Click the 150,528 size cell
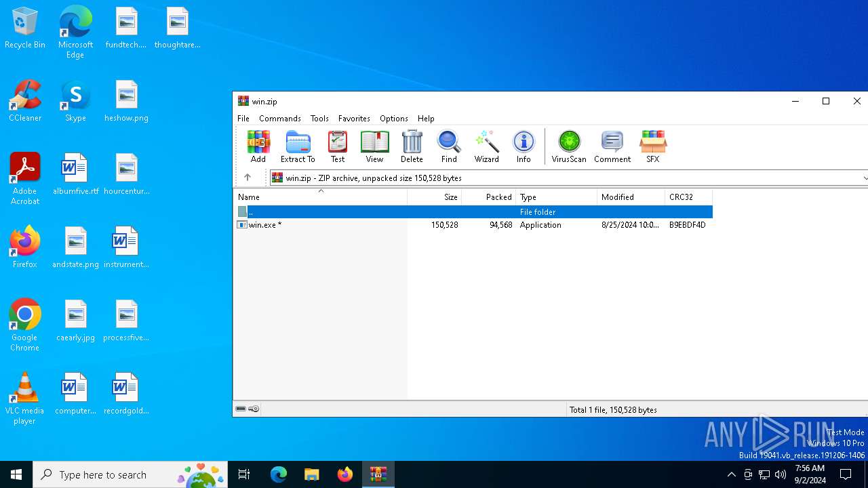This screenshot has height=488, width=868. (444, 225)
